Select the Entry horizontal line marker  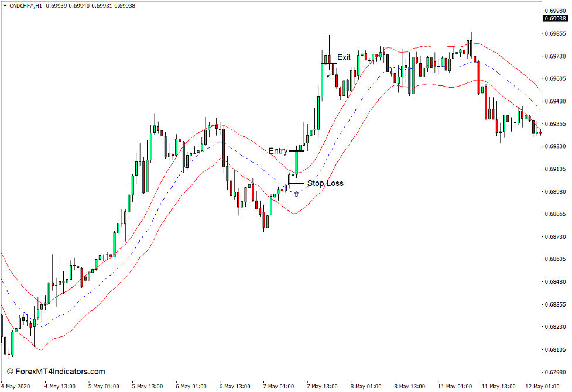click(297, 150)
